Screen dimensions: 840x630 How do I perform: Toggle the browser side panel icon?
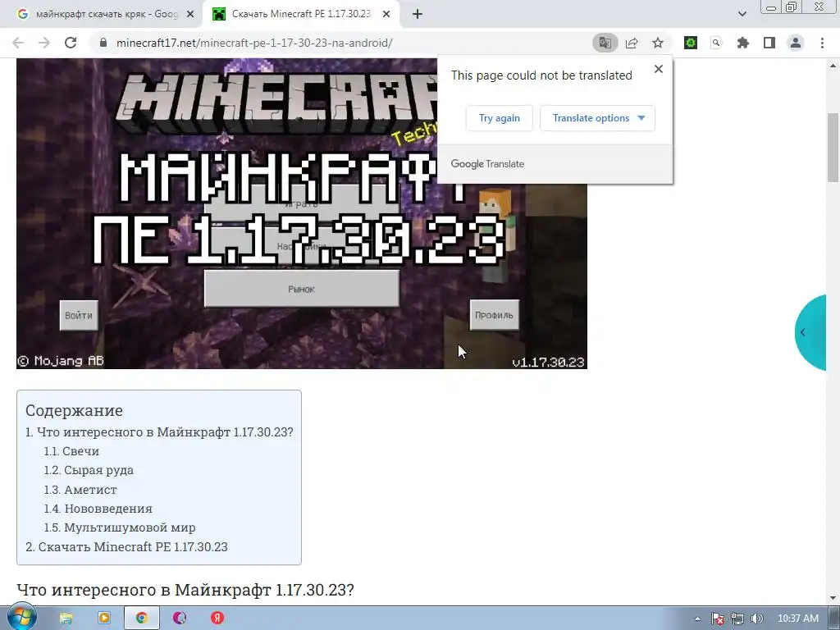(x=769, y=43)
